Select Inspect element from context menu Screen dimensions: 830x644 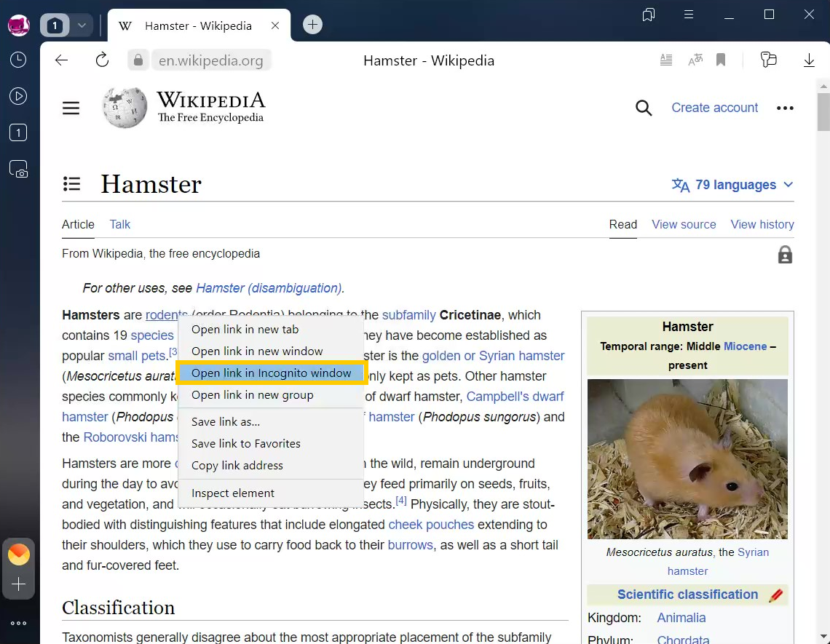(271, 493)
